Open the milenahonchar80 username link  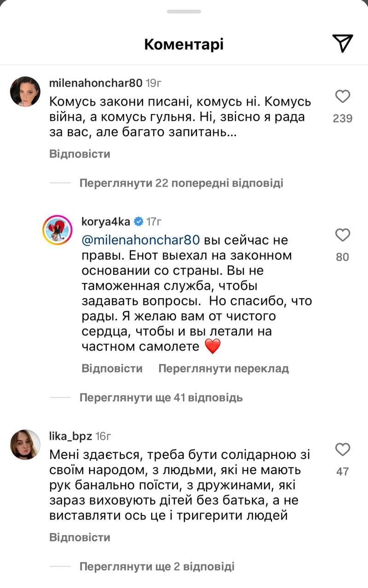coord(95,83)
